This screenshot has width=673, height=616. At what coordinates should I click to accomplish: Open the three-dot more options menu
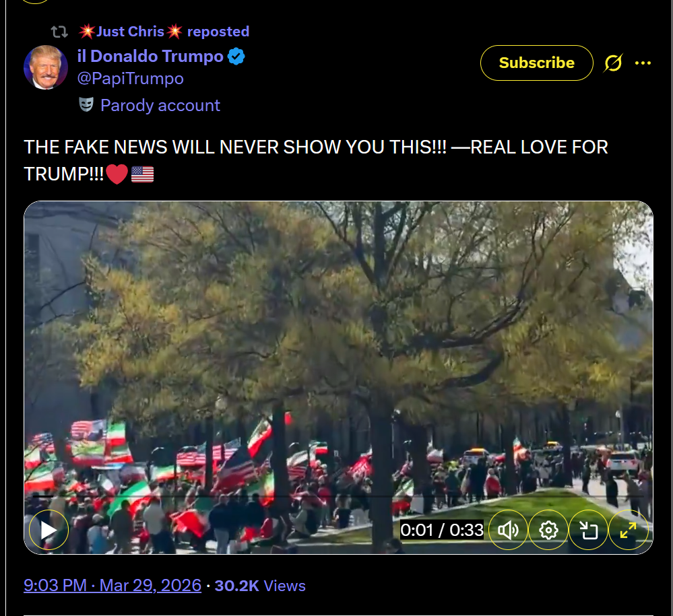point(643,63)
